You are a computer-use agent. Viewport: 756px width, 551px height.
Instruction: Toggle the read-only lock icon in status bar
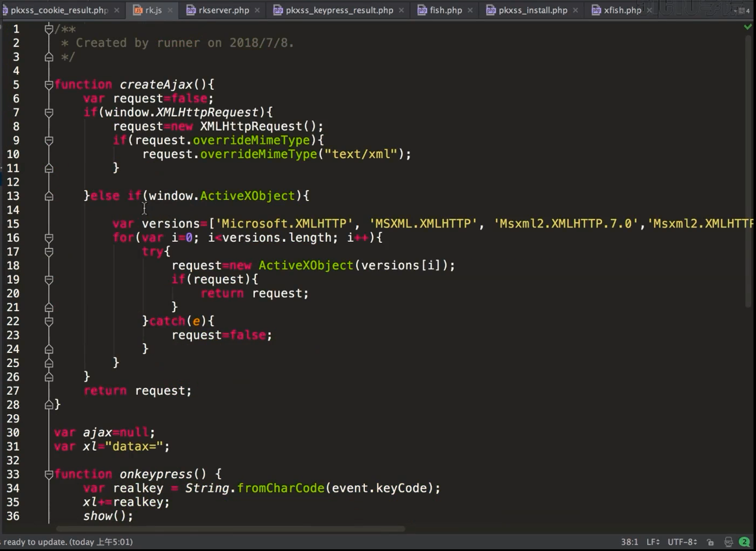710,542
